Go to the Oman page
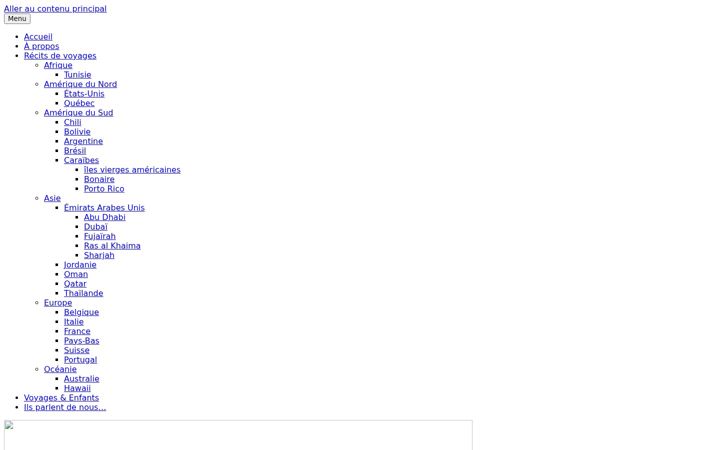 [76, 274]
